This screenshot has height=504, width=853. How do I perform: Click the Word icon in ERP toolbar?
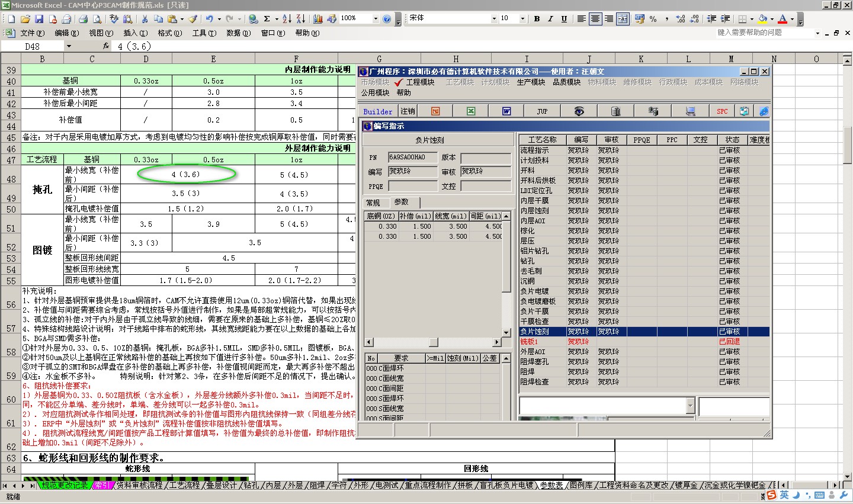pyautogui.click(x=506, y=111)
